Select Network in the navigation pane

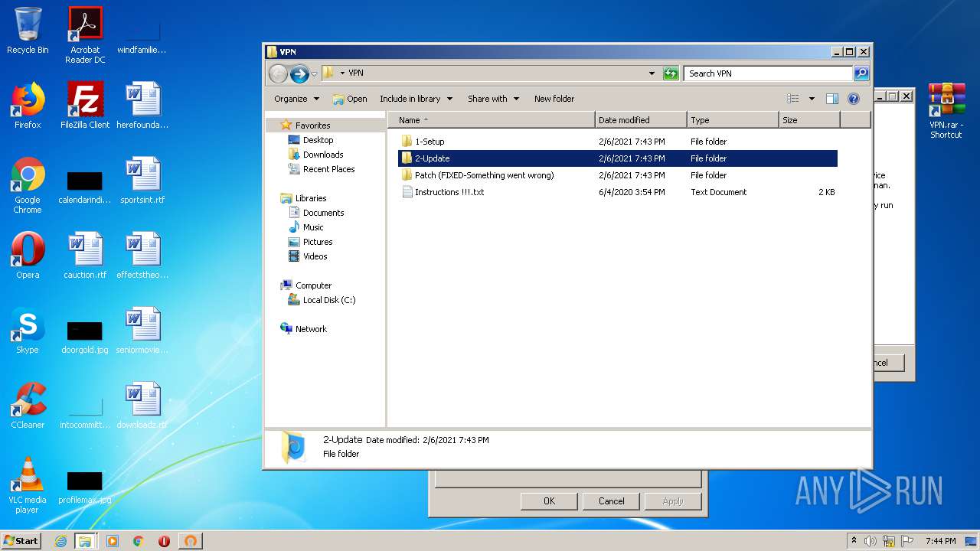[304, 329]
